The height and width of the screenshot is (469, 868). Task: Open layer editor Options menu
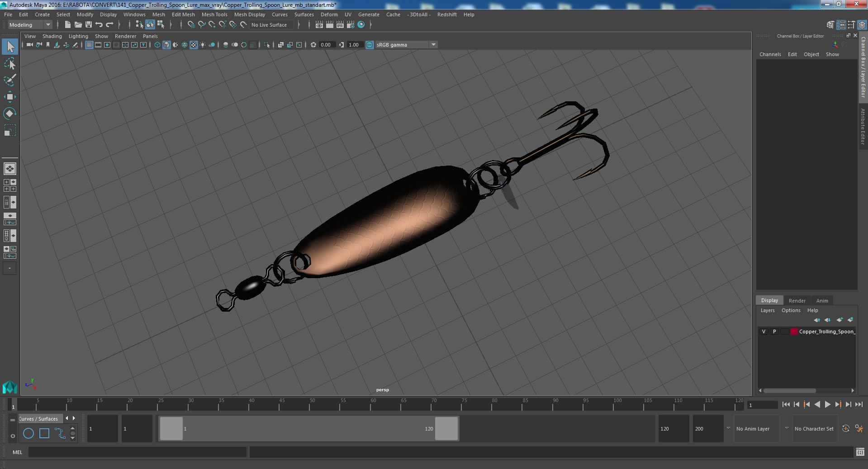791,310
